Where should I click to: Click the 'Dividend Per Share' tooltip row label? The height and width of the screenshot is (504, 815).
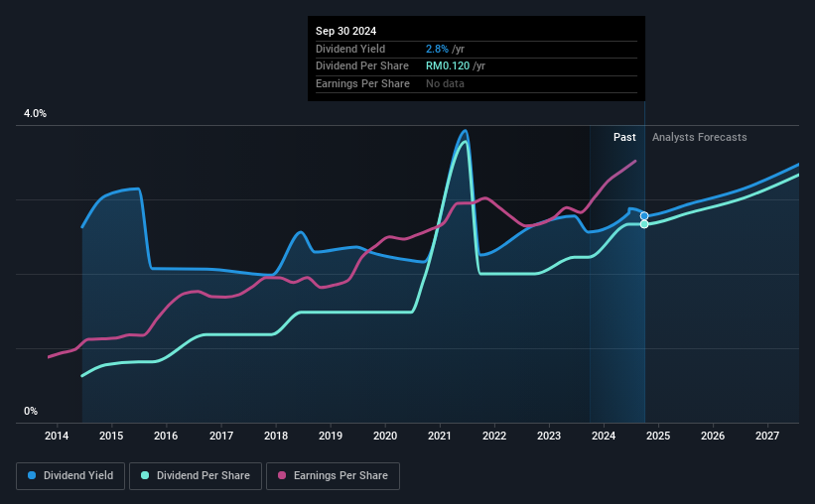[x=361, y=66]
